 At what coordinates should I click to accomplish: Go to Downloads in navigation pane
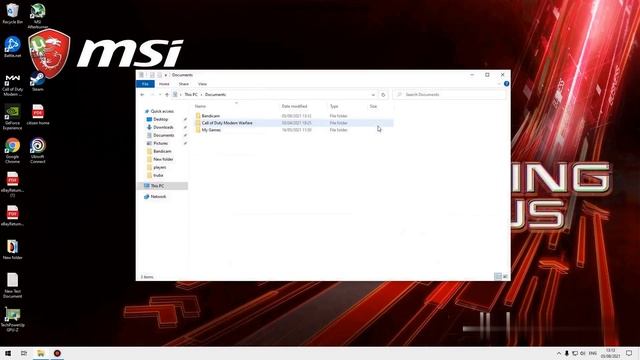click(163, 127)
